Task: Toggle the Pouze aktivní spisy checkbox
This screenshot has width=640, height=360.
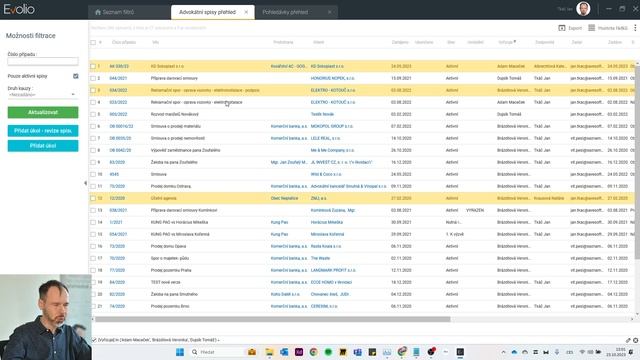Action: click(x=76, y=76)
